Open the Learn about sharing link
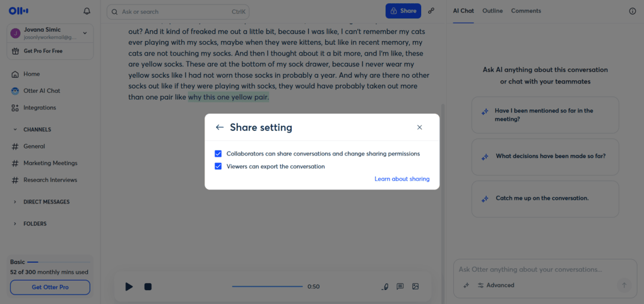The image size is (644, 304). tap(402, 179)
